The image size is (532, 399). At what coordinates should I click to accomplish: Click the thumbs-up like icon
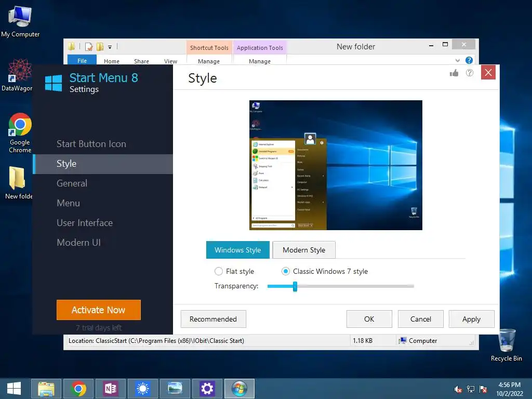[x=454, y=73]
